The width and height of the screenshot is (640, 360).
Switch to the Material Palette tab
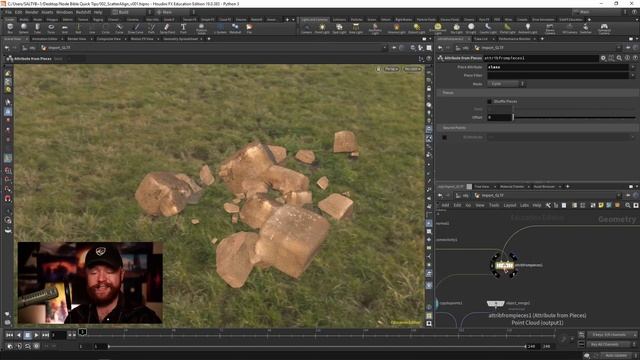pos(512,187)
